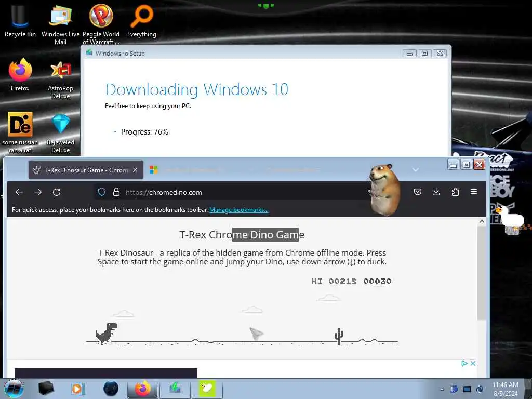
Task: Open the media player taskbar icon
Action: click(x=77, y=389)
